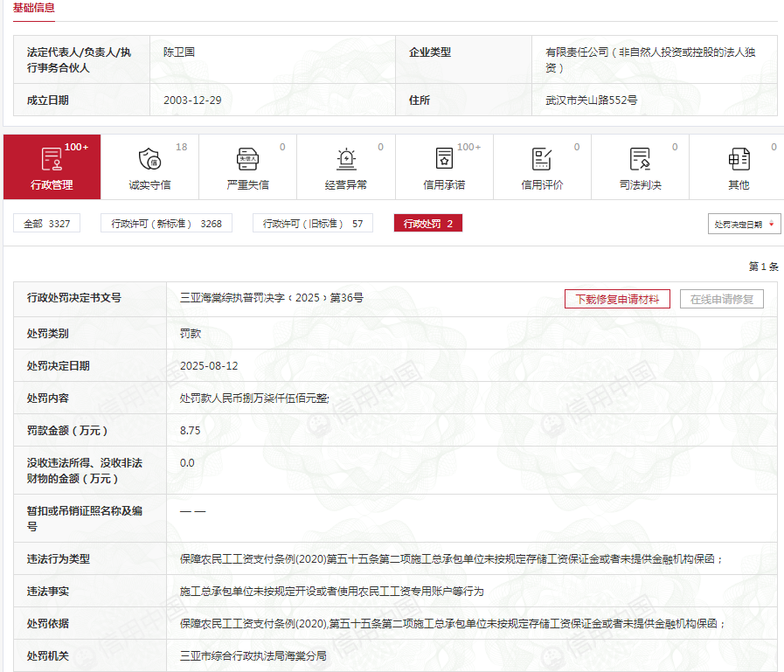Viewport: 784px width, 672px height.
Task: Select the 信用评价 icon
Action: [542, 160]
